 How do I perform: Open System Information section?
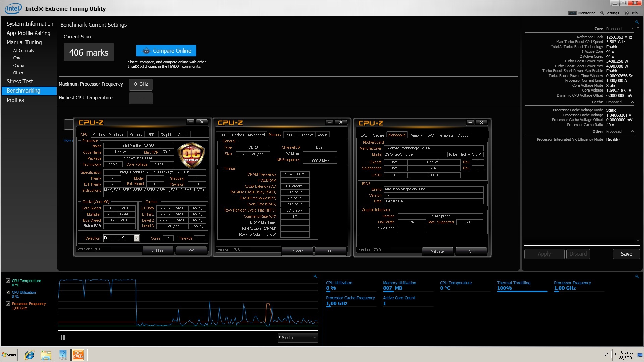(x=30, y=24)
